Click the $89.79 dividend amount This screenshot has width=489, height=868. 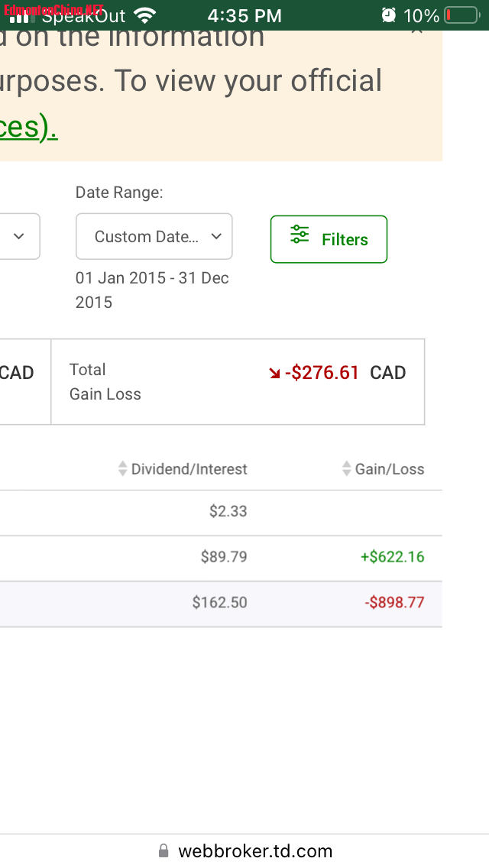point(224,557)
